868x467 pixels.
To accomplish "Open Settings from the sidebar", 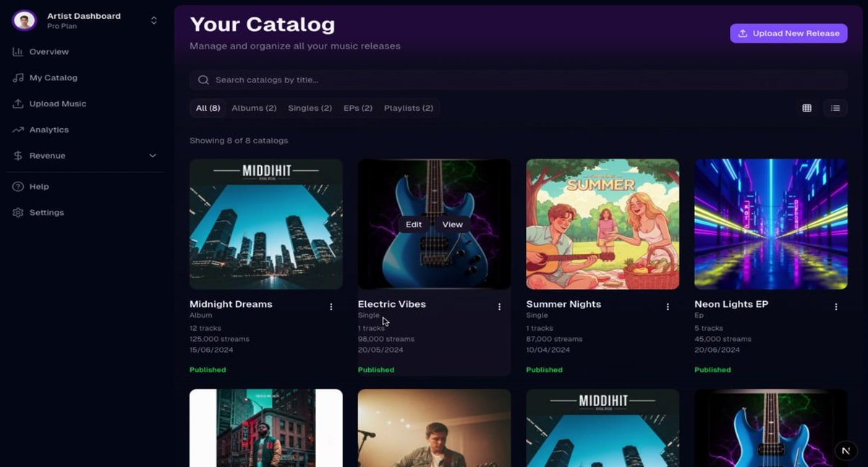I will click(46, 213).
